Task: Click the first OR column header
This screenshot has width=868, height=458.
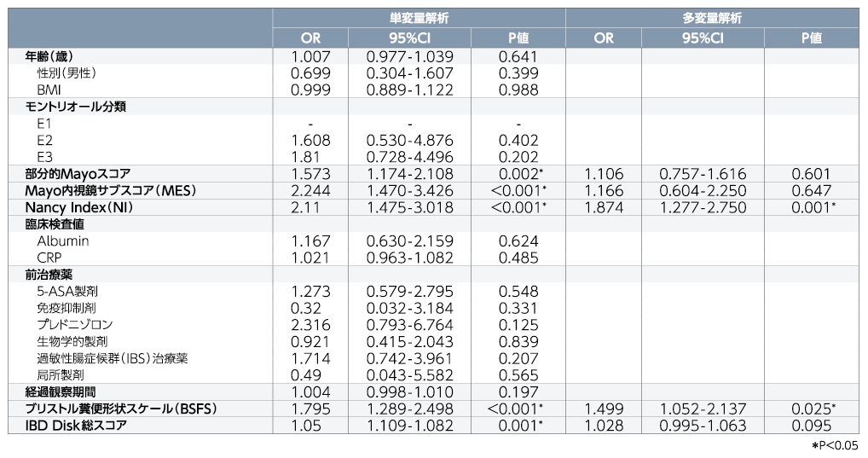Action: [x=310, y=38]
